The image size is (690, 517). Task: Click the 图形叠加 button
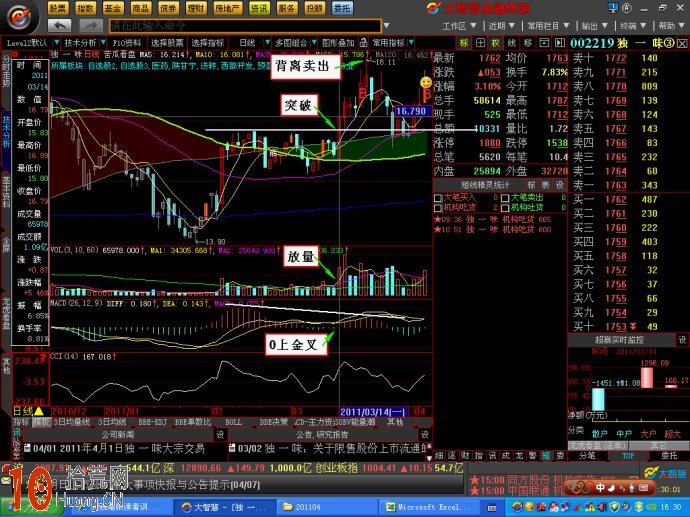pyautogui.click(x=338, y=43)
